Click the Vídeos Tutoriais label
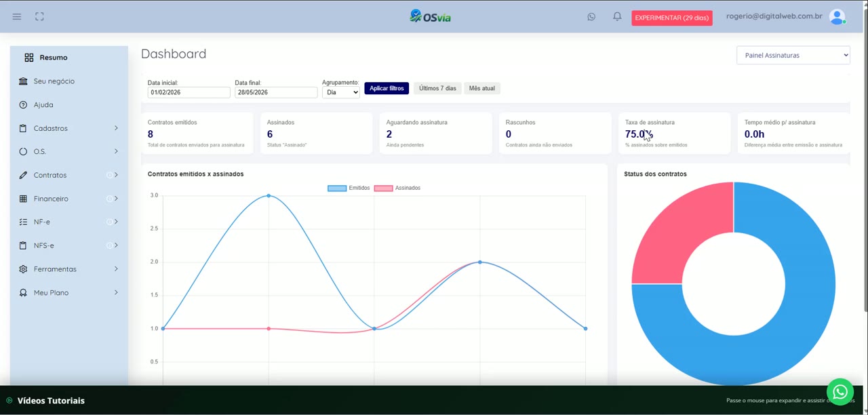 click(x=51, y=401)
